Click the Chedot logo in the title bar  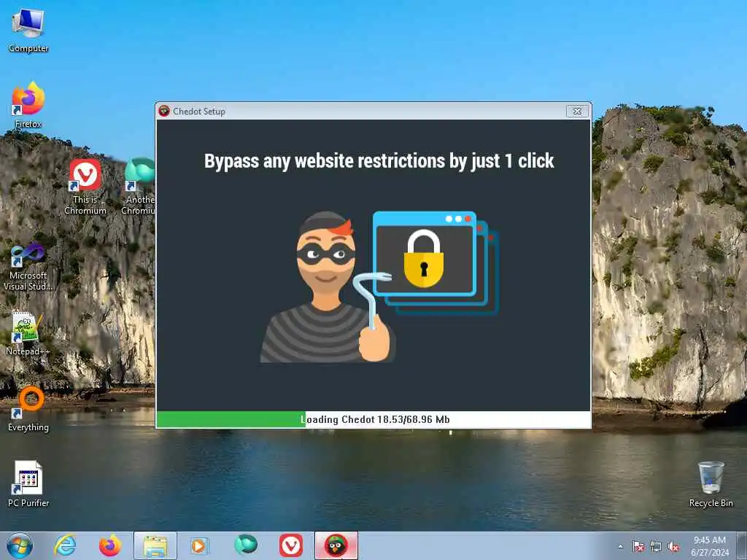pos(164,111)
